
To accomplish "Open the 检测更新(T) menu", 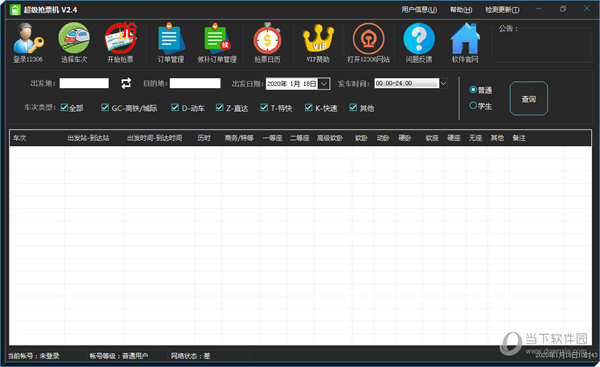I will tap(502, 10).
